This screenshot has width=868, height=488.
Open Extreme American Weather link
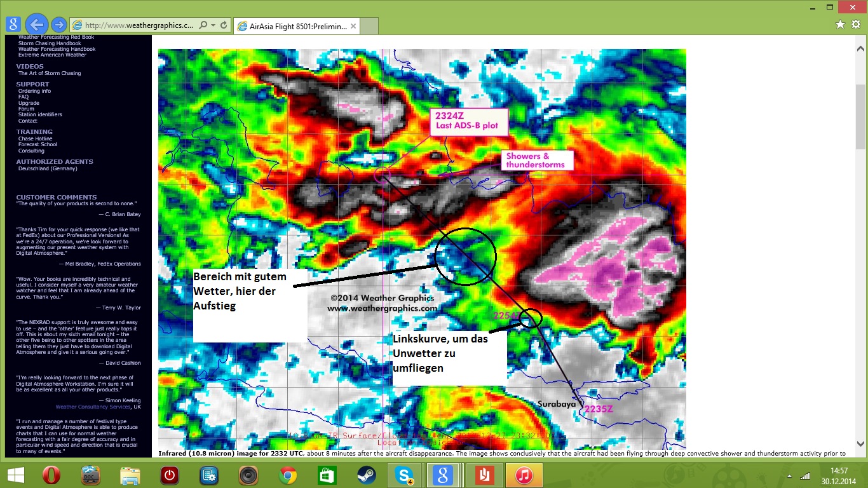(x=52, y=55)
